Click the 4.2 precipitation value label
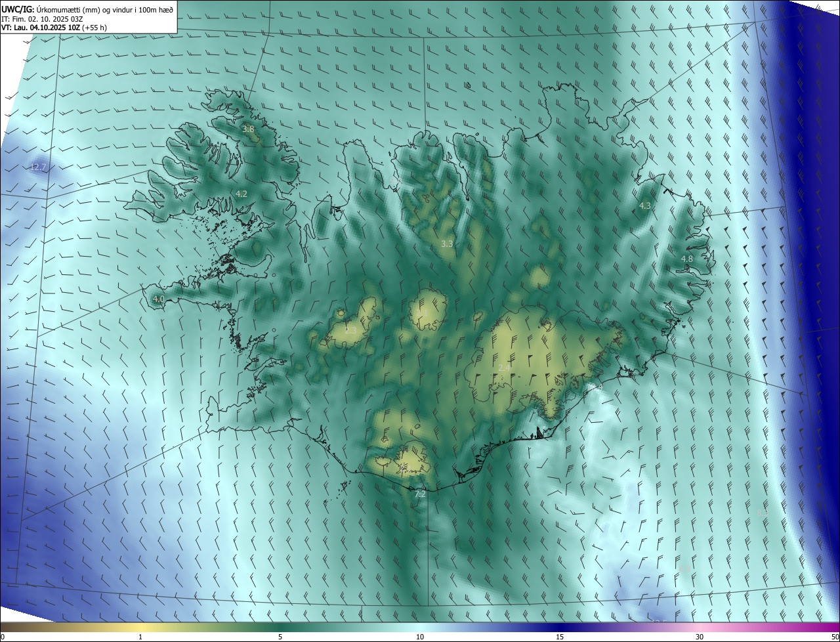 point(241,194)
